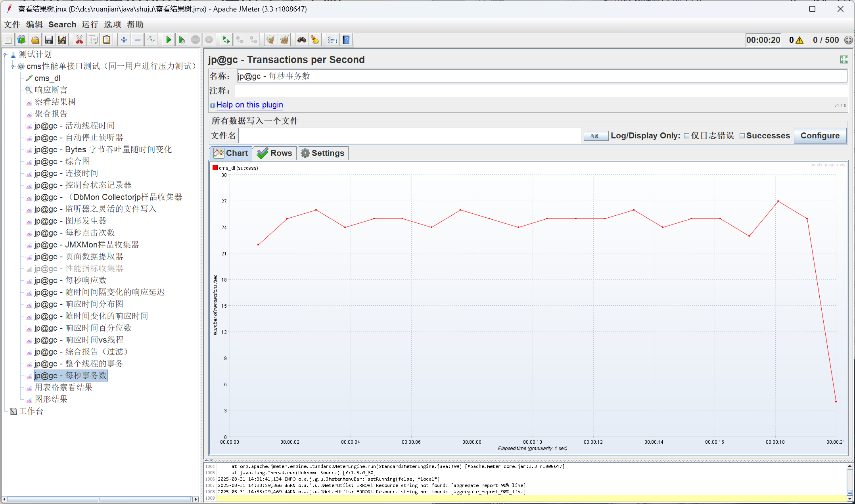Click the Clear All double-broom icon
This screenshot has height=504, width=855.
pos(284,40)
